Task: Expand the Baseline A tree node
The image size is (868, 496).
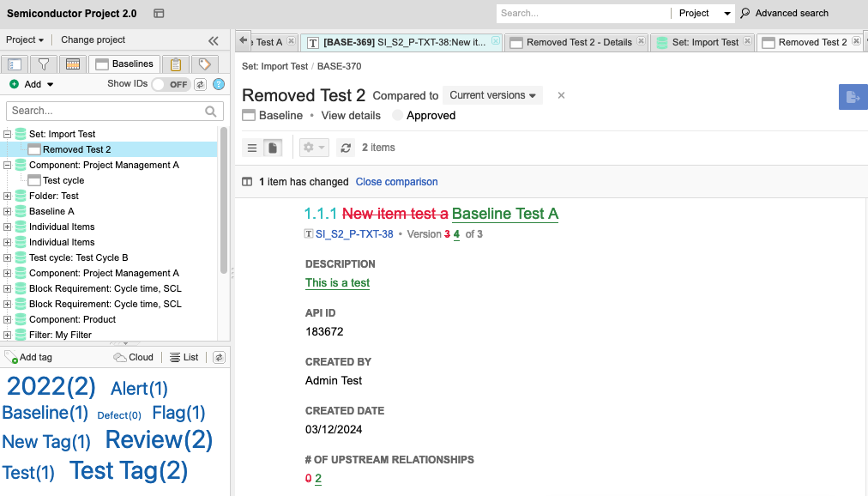Action: click(x=8, y=211)
